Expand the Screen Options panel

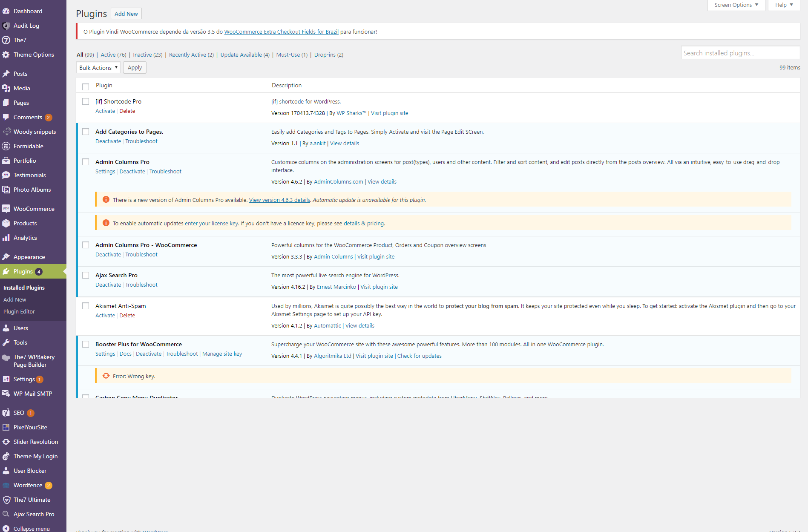click(736, 5)
